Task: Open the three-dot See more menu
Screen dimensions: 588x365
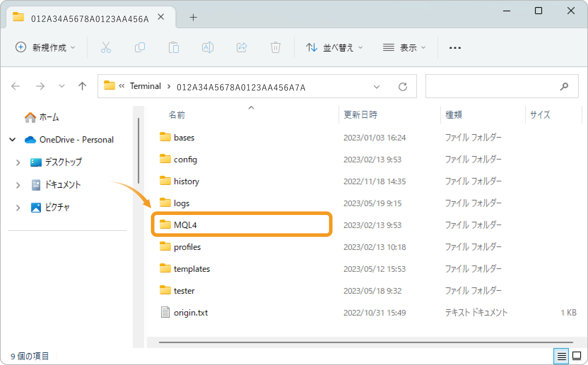Action: [x=455, y=48]
